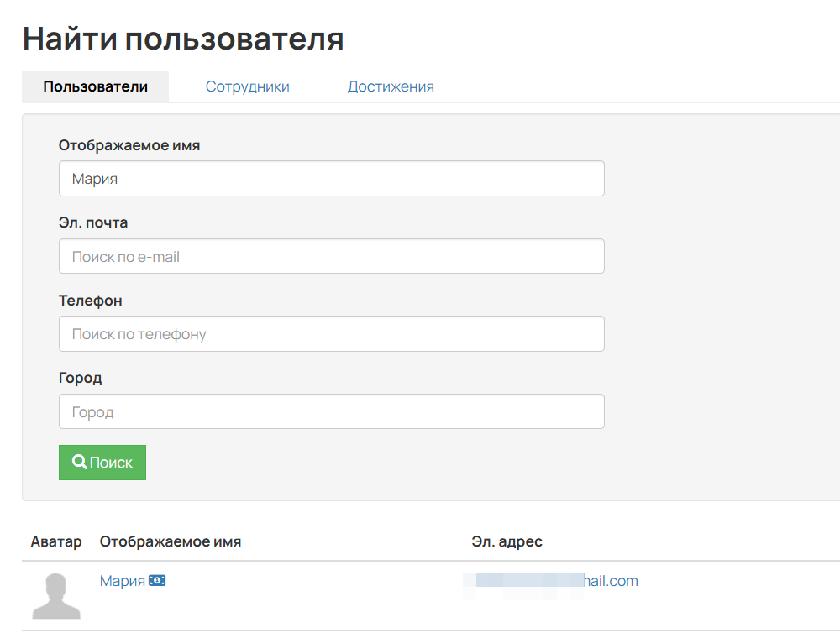Click the Эл. почта field label

pyautogui.click(x=92, y=222)
